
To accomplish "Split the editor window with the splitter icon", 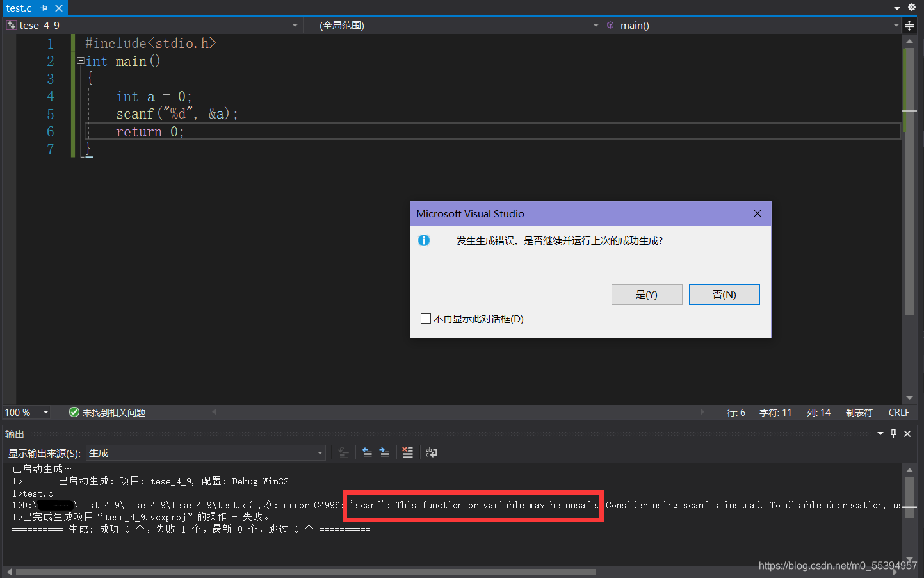I will 909,26.
